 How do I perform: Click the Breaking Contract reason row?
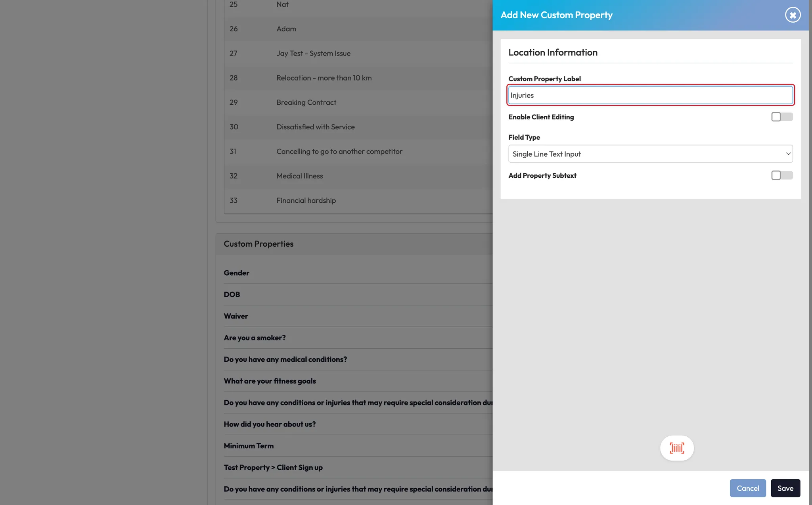(x=306, y=102)
